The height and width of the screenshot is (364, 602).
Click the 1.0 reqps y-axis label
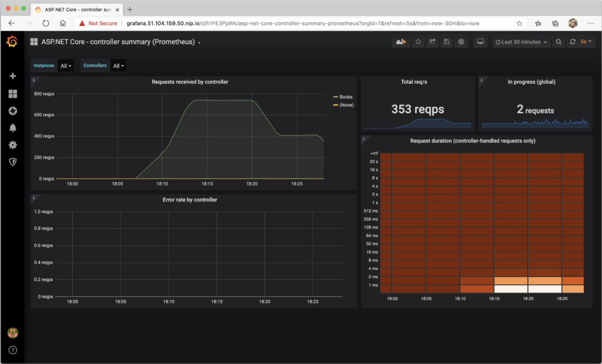pos(44,212)
